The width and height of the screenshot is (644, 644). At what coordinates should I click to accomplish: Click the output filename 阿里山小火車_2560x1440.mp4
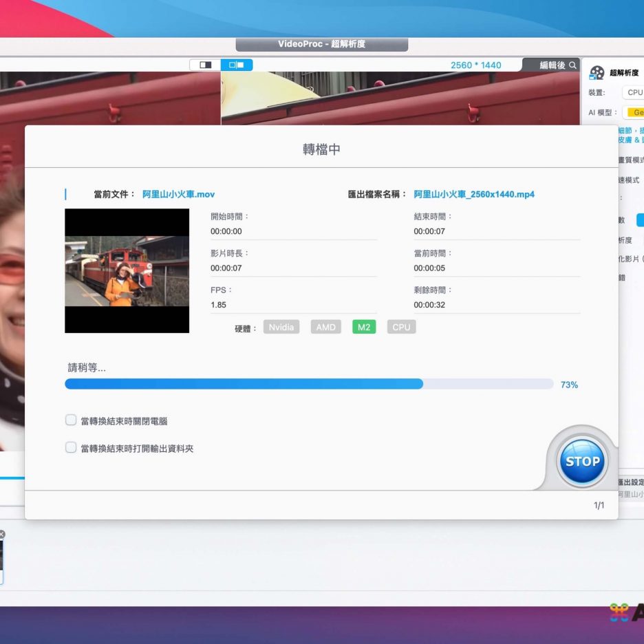point(474,195)
